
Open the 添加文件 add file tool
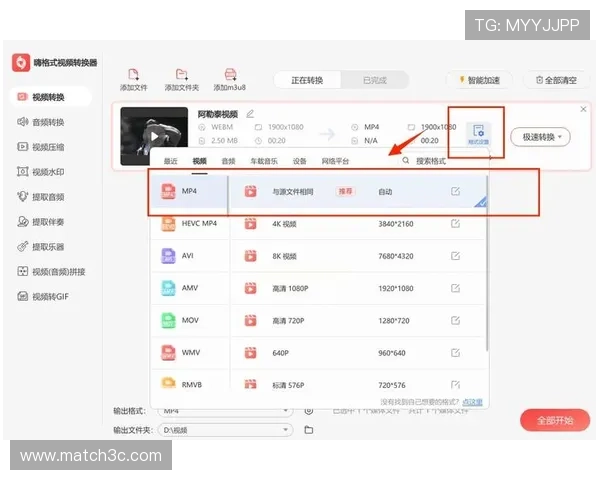(x=133, y=80)
